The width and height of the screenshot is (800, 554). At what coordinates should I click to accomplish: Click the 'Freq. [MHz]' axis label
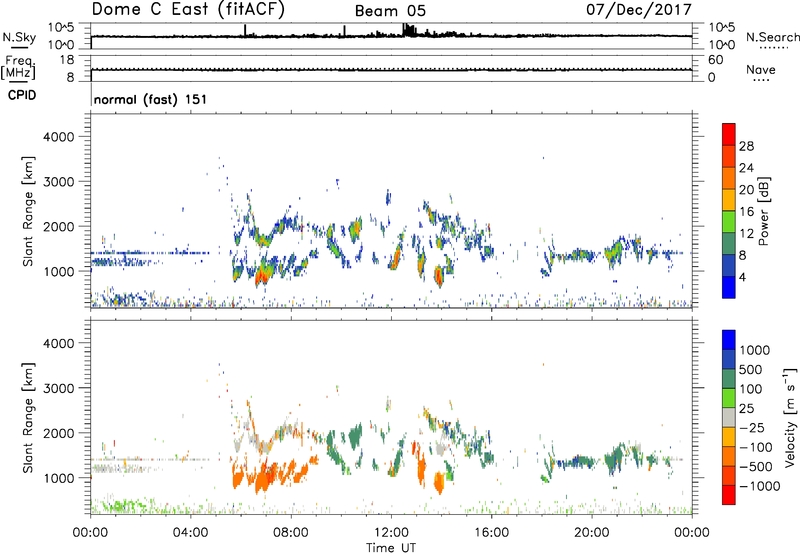[x=18, y=68]
